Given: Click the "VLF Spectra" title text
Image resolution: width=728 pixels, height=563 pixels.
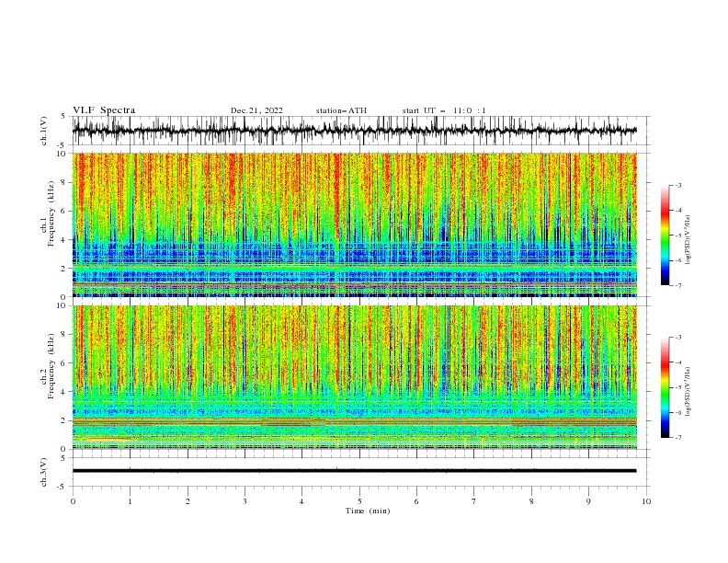Looking at the screenshot, I should click(104, 110).
